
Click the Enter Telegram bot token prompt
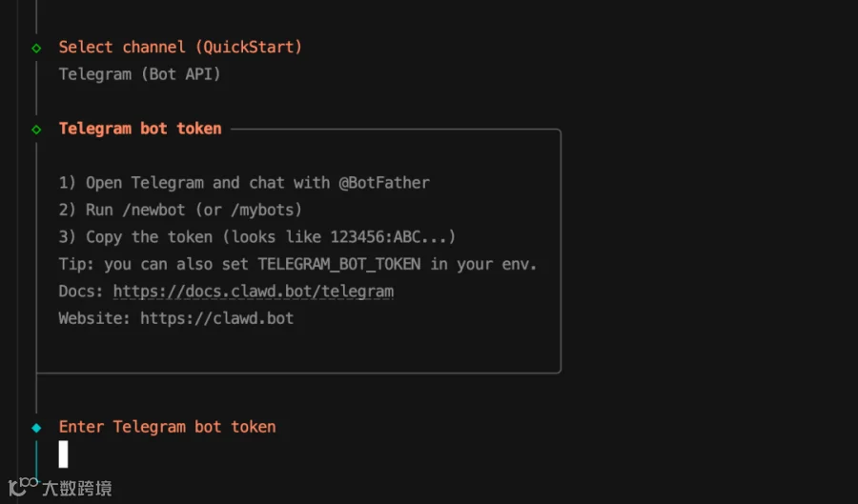click(x=168, y=427)
